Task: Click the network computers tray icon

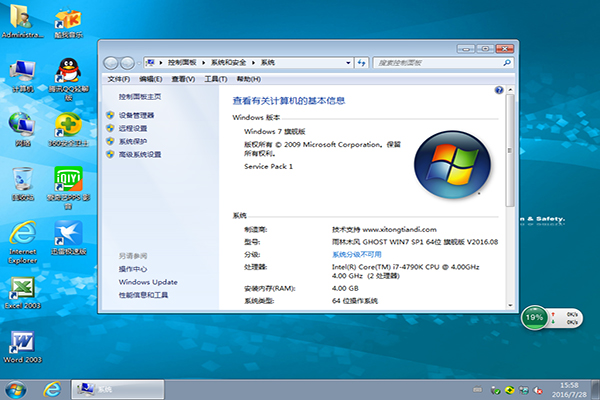Action: (x=523, y=390)
